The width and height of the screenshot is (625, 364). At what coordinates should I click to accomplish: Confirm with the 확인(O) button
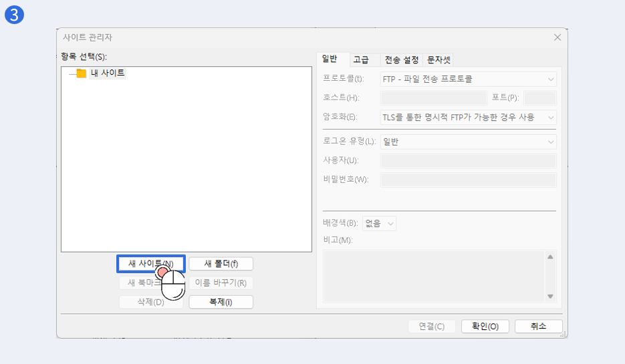pos(485,327)
